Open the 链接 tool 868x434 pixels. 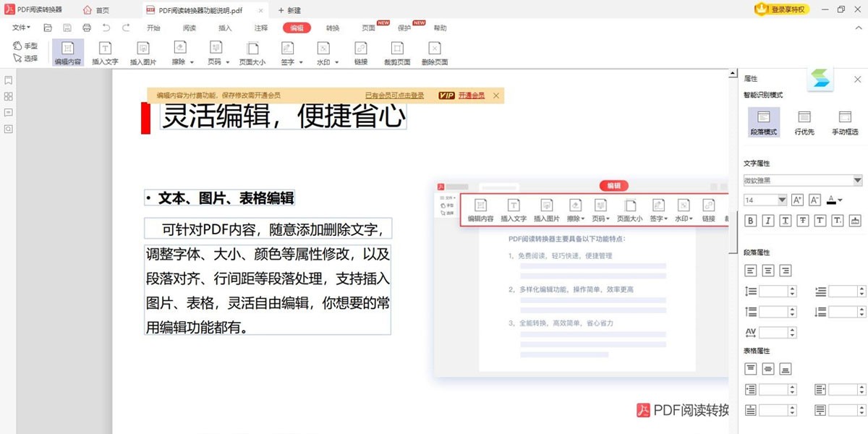point(360,51)
